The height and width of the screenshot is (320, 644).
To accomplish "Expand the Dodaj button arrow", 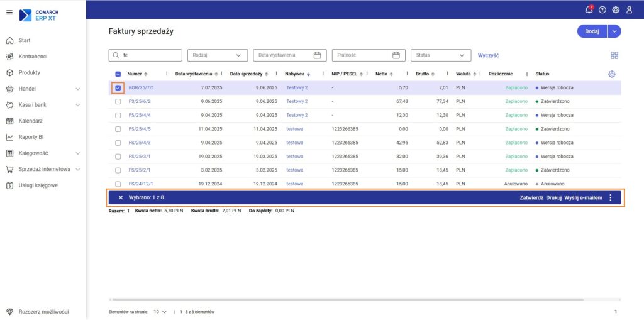I will click(614, 31).
